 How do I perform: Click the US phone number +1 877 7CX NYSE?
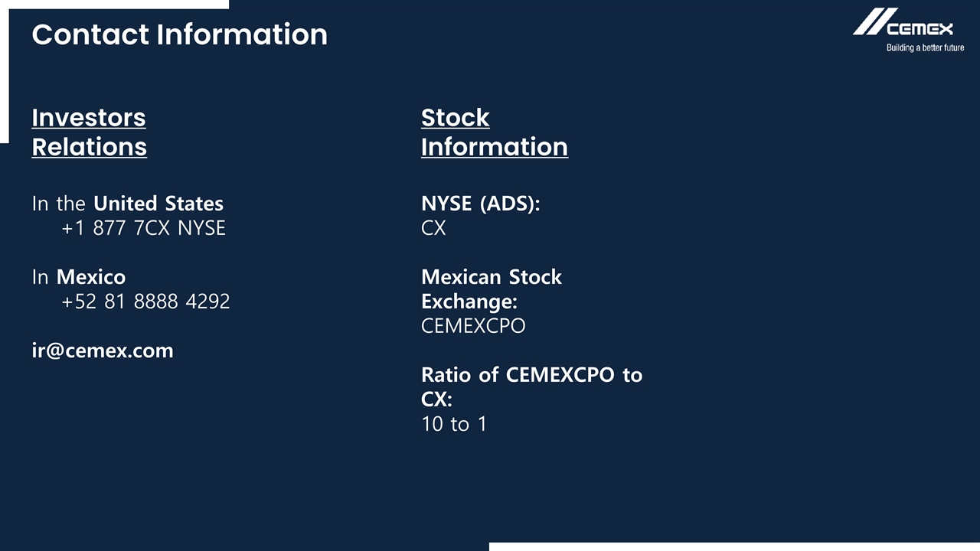tap(143, 228)
